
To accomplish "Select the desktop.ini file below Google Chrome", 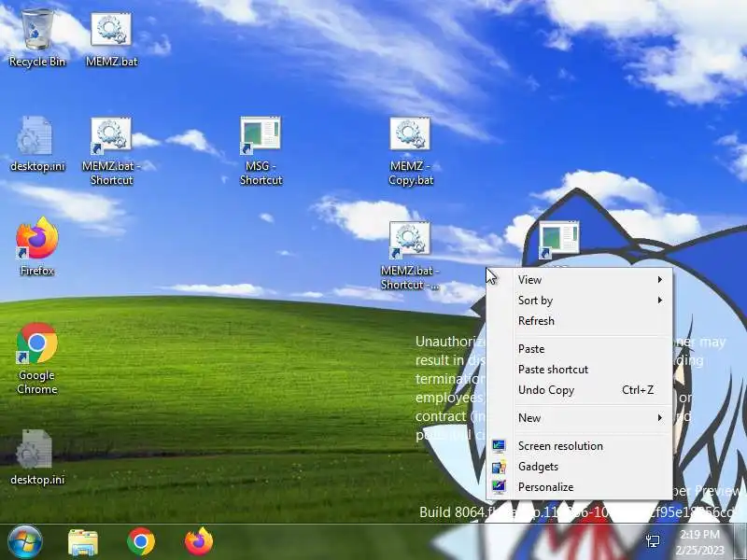I will pyautogui.click(x=36, y=457).
